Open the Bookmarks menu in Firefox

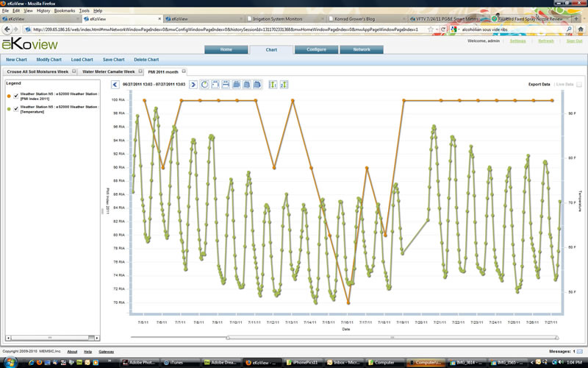(x=64, y=11)
